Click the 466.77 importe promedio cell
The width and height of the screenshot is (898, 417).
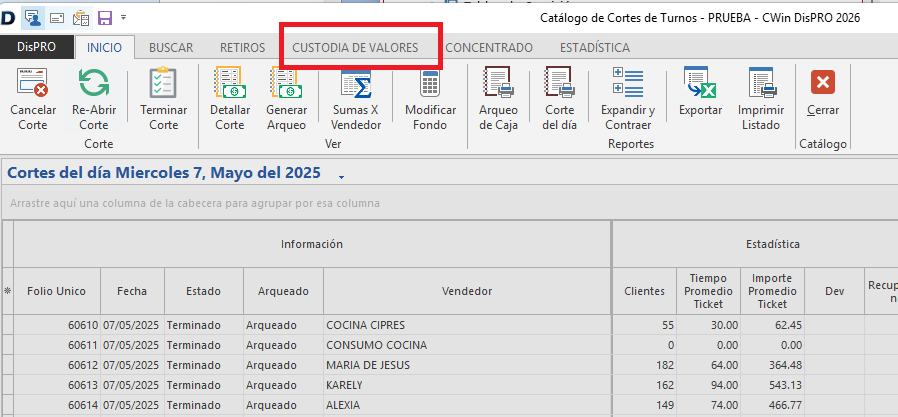pyautogui.click(x=772, y=405)
